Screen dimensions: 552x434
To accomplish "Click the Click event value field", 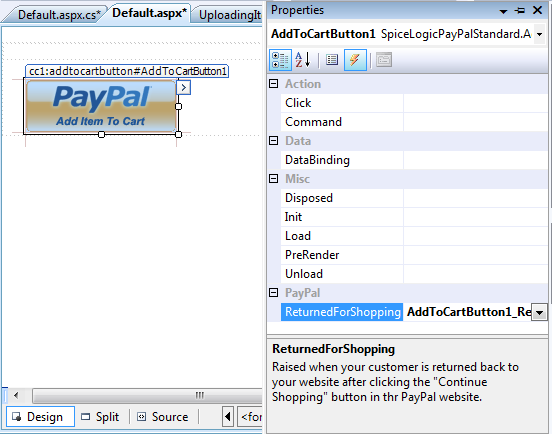I will (475, 103).
